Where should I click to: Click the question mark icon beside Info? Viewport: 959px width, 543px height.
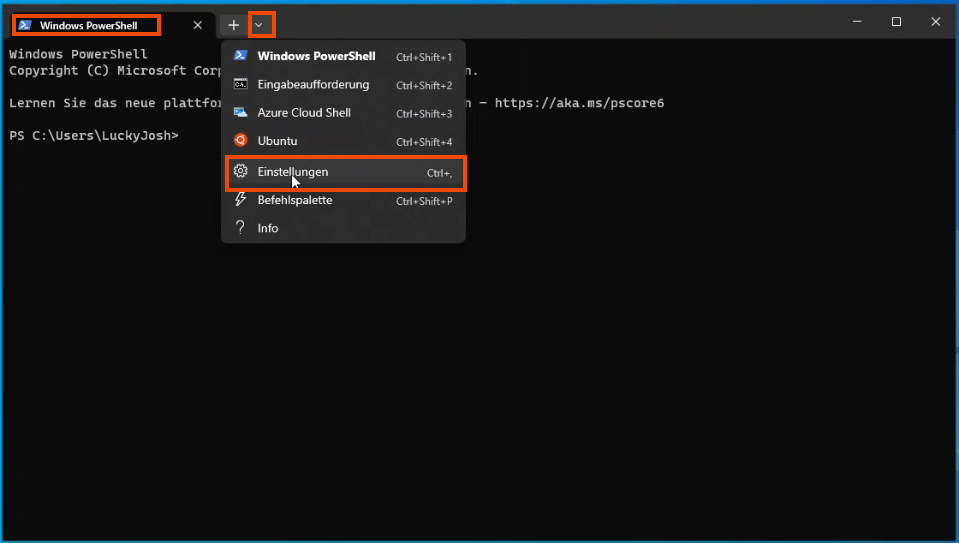coord(240,227)
